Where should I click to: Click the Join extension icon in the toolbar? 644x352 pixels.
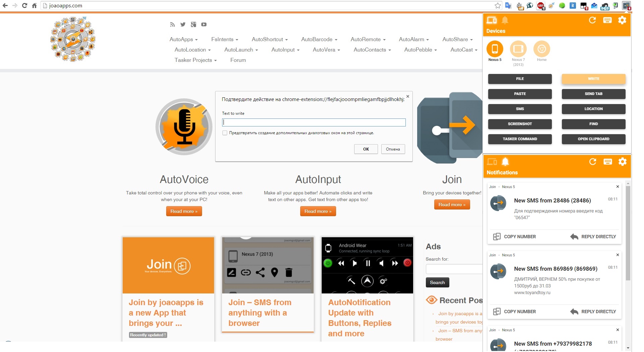tap(626, 5)
